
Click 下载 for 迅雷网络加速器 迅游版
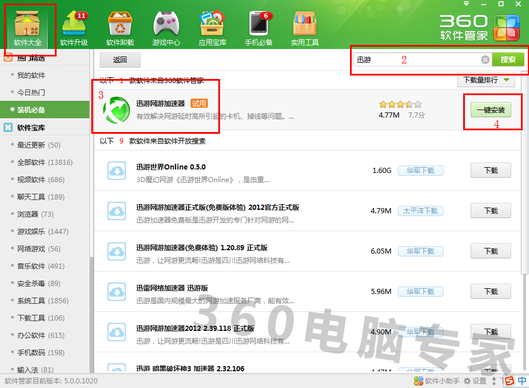click(491, 292)
